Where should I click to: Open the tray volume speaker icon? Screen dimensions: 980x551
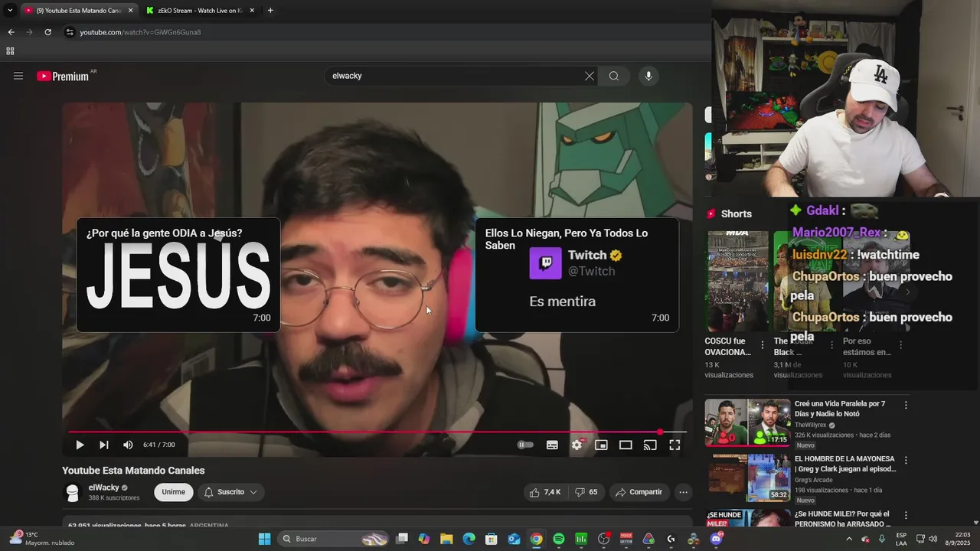pos(933,539)
